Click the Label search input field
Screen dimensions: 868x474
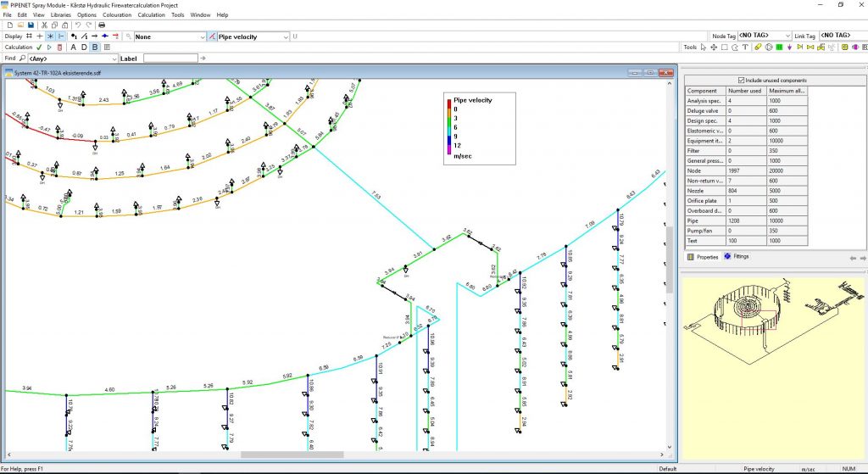[x=170, y=59]
